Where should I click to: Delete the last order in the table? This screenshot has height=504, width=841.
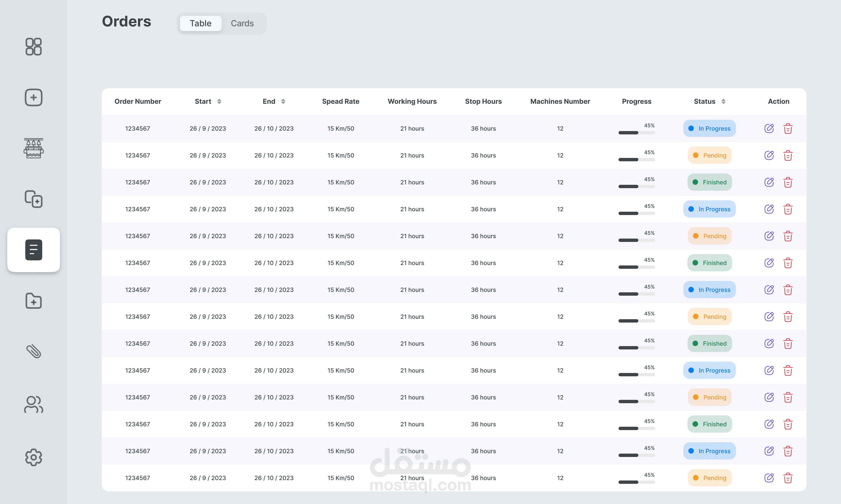[x=788, y=478]
